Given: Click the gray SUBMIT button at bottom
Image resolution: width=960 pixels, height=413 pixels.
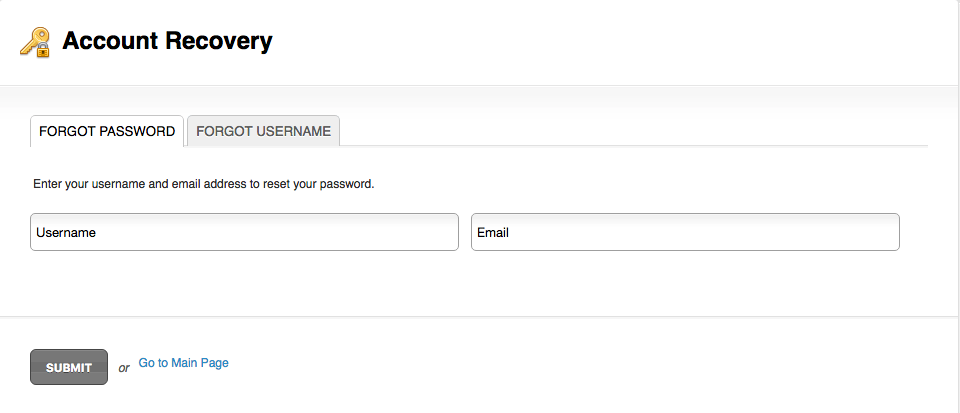Looking at the screenshot, I should [69, 367].
